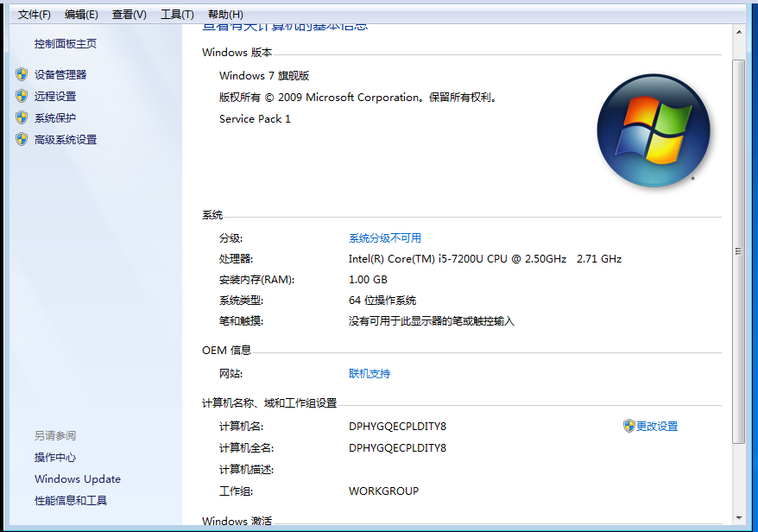Click the copyright line 2009 Microsoft Corporation
This screenshot has height=532, width=758.
pos(357,98)
